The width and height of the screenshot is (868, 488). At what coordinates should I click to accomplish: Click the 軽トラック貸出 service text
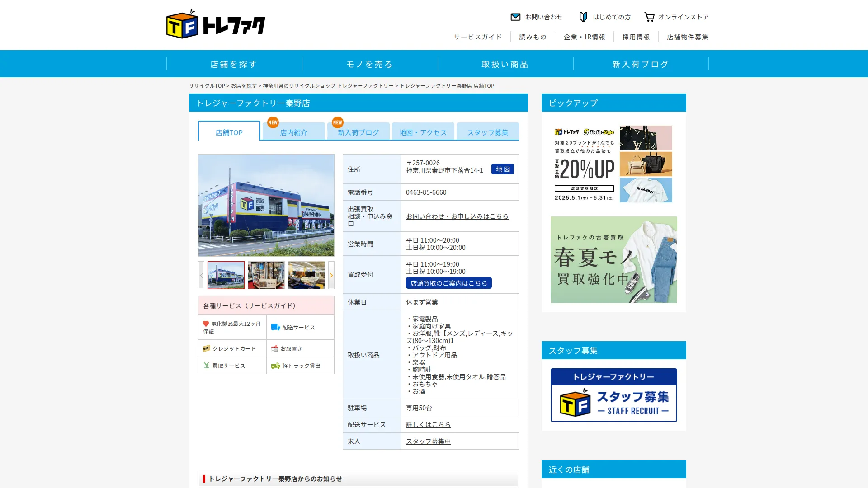pos(302,366)
